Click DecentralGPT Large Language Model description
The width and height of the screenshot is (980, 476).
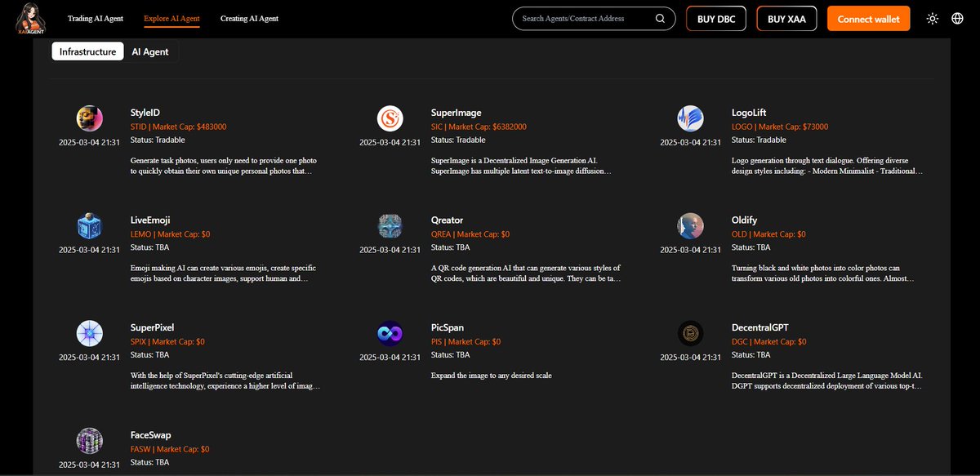point(827,380)
